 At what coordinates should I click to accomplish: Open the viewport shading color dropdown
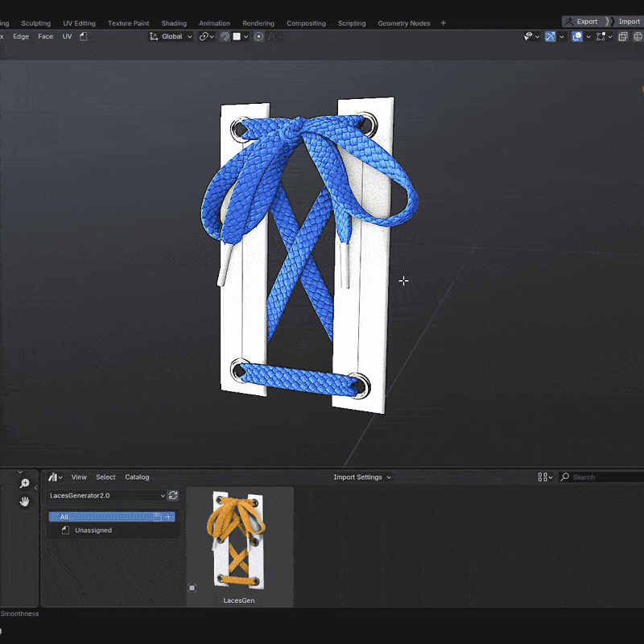[x=610, y=36]
